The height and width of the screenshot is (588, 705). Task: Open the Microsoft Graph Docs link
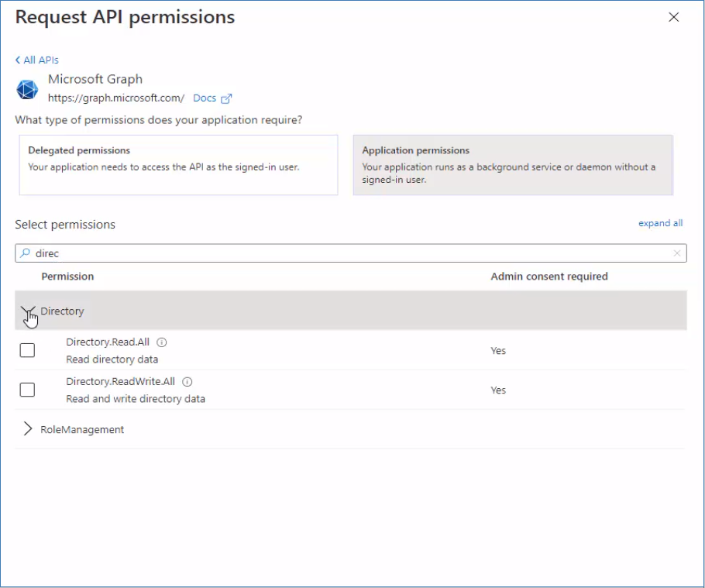click(x=205, y=98)
